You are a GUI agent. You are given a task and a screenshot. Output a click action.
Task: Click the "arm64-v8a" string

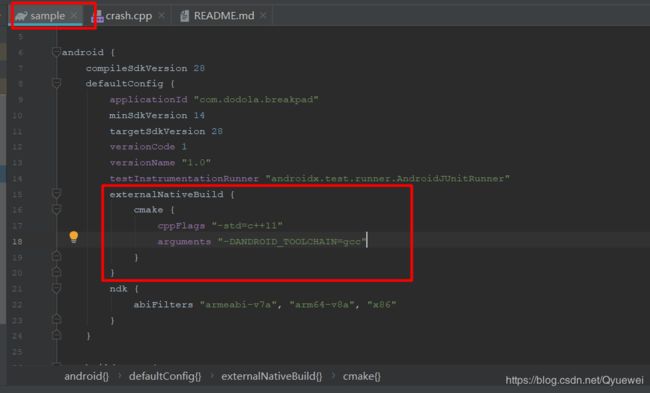click(x=321, y=305)
